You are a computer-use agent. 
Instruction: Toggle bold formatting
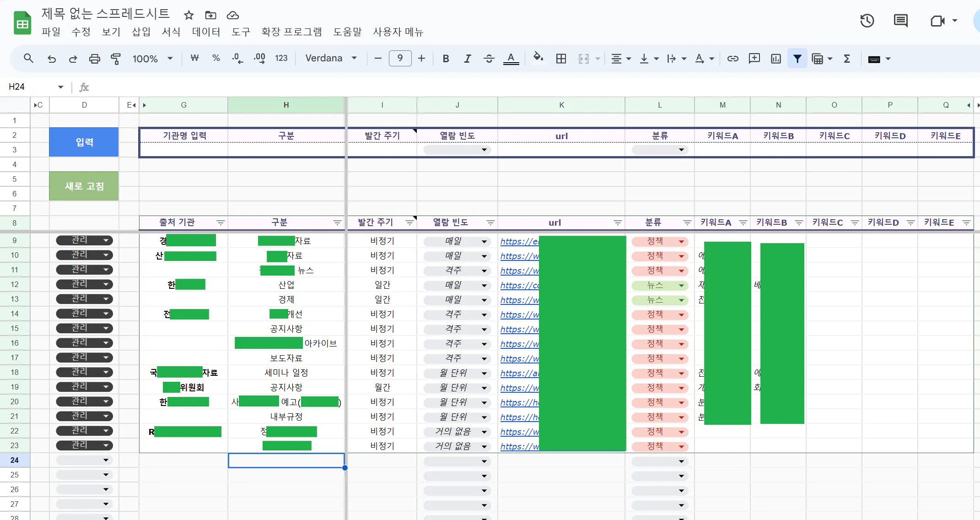[x=446, y=59]
